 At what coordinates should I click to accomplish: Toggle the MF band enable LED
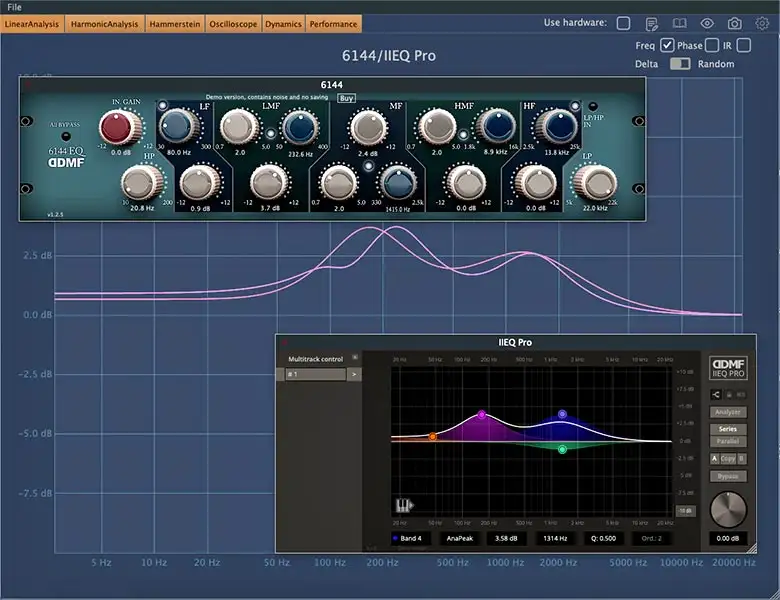(x=368, y=166)
